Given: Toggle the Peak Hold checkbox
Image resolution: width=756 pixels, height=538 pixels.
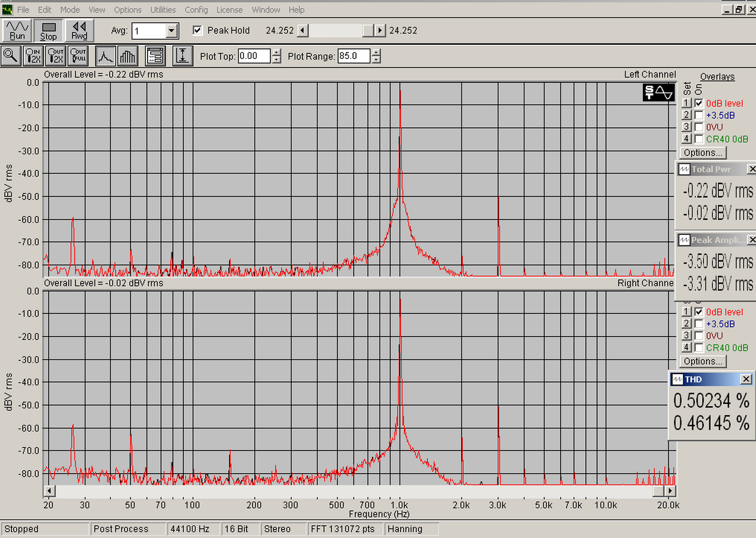Looking at the screenshot, I should (198, 30).
